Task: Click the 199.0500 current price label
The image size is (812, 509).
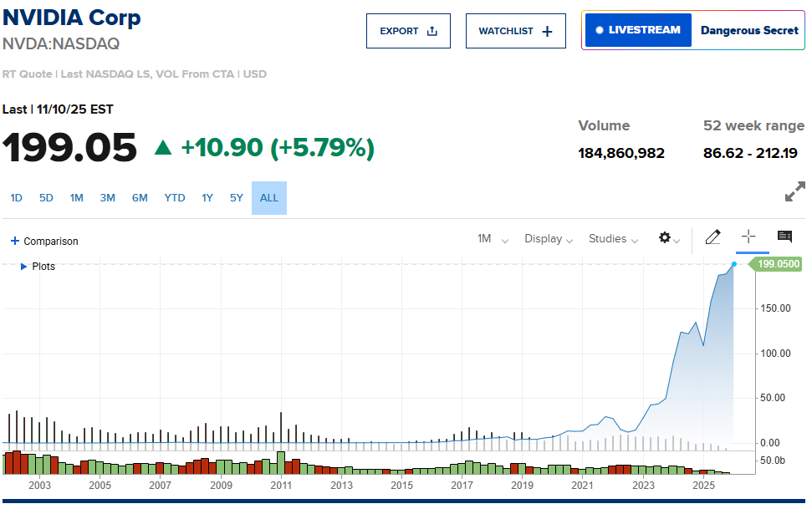Action: (778, 264)
